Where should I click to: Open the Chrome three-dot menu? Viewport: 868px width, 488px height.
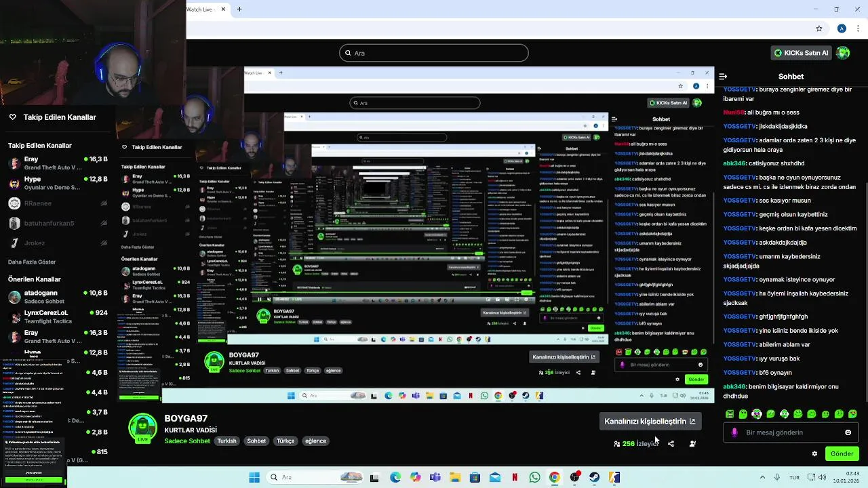coord(859,28)
